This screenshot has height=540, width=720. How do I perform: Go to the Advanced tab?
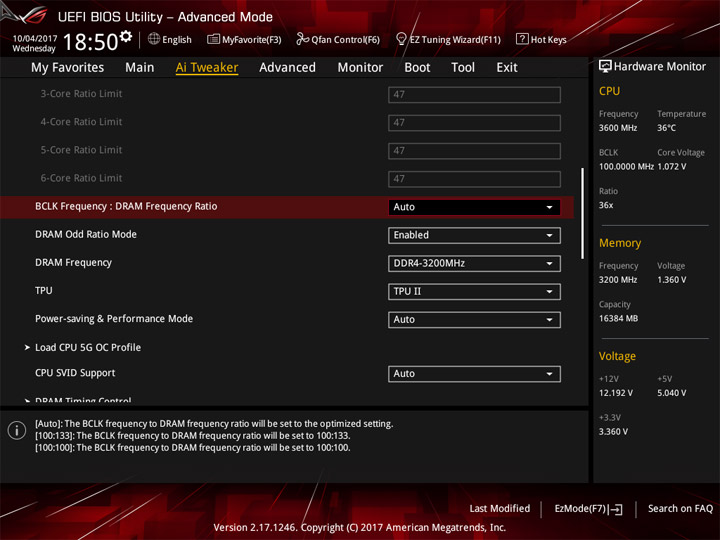[287, 68]
